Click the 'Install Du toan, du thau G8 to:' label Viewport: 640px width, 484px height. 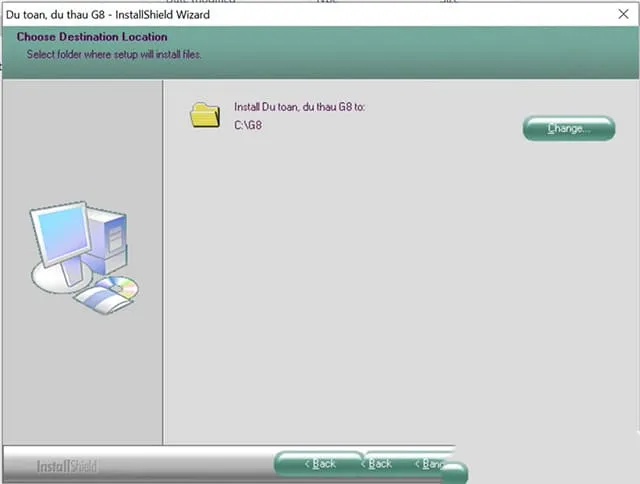(x=299, y=107)
